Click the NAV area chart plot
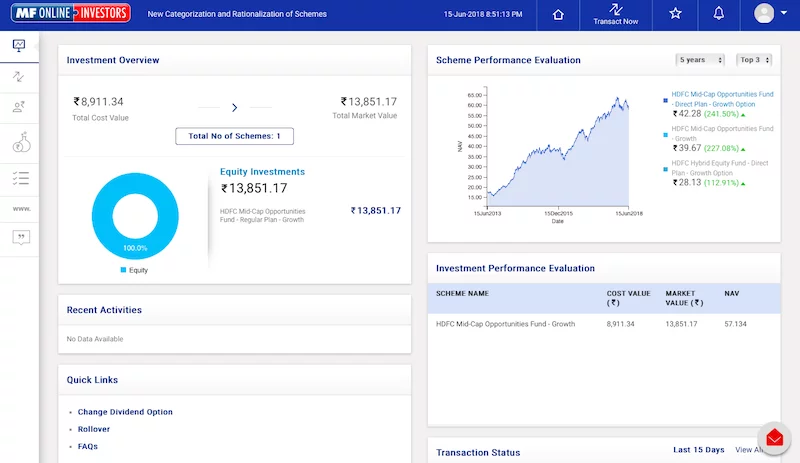 [x=558, y=151]
